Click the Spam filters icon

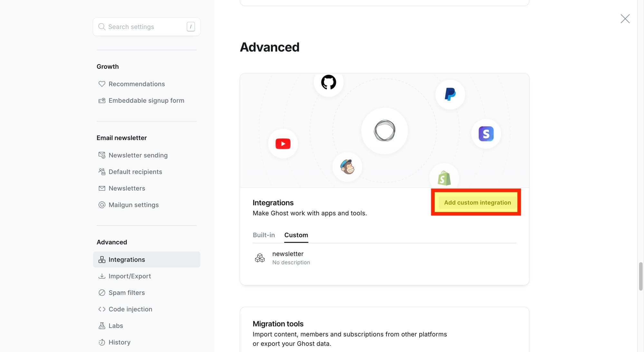tap(102, 293)
